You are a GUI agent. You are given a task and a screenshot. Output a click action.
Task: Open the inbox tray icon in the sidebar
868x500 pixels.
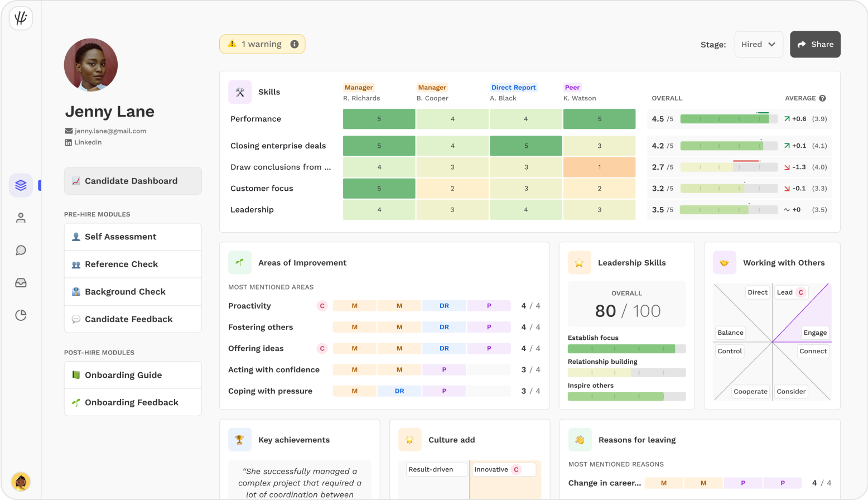[21, 283]
